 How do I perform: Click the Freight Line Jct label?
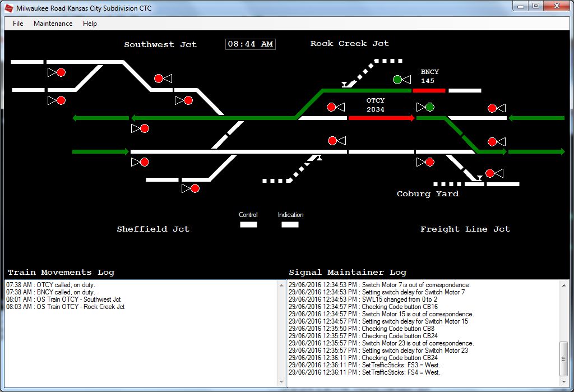tap(465, 229)
